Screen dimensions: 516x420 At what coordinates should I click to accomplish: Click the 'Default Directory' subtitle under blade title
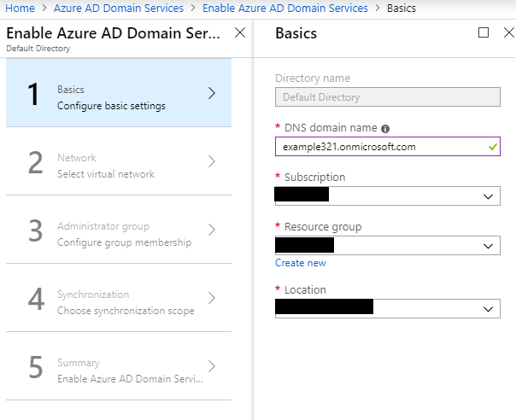pos(38,49)
